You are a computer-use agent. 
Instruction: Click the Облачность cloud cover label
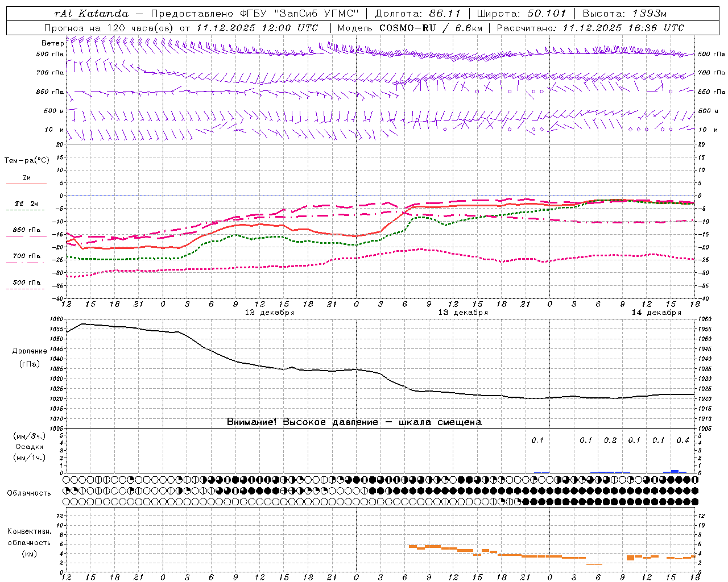pos(29,493)
